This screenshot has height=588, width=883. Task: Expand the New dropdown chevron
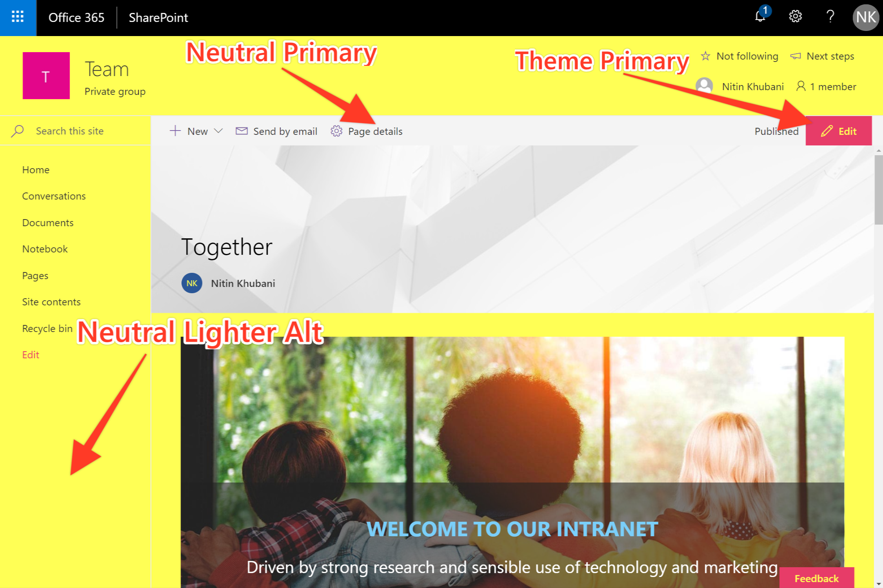point(218,131)
